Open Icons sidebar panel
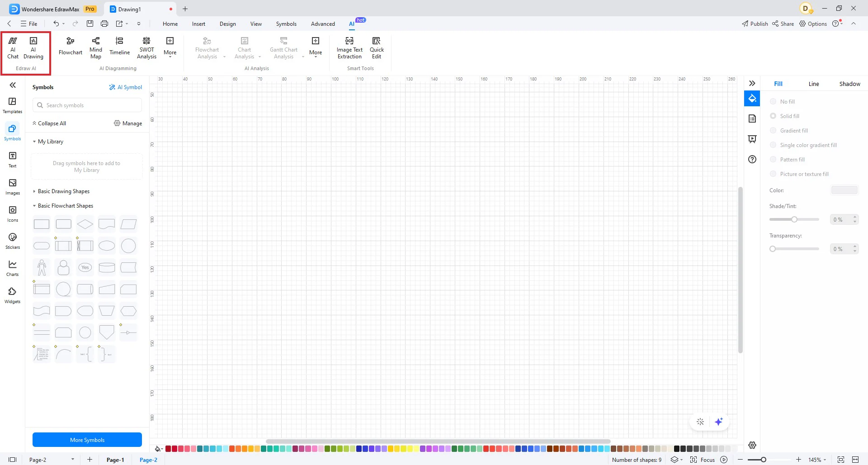868x465 pixels. click(x=12, y=214)
